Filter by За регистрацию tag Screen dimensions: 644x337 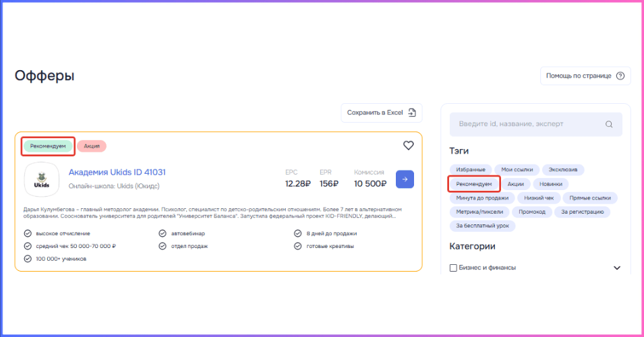point(583,212)
